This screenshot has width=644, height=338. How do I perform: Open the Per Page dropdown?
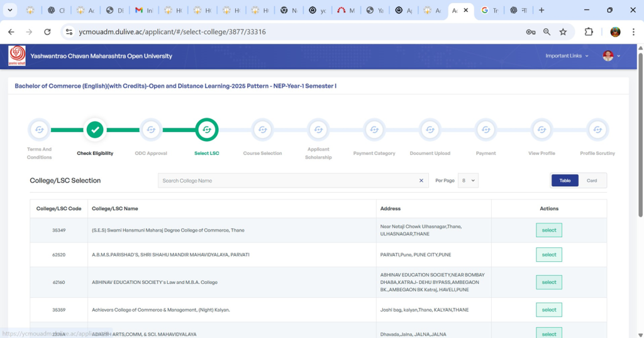[x=468, y=181]
